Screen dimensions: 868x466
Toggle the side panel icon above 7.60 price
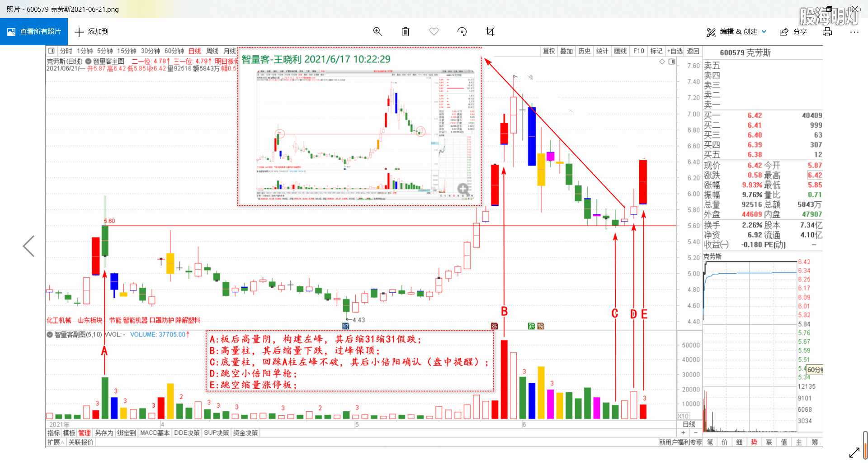click(672, 62)
